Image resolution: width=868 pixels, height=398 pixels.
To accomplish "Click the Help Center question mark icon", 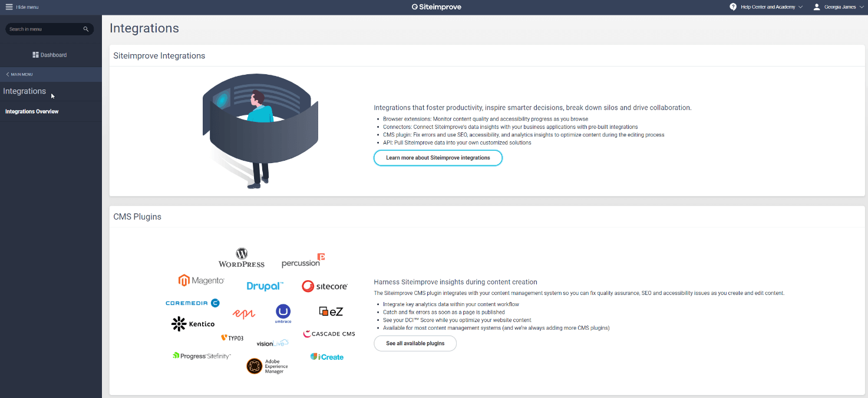I will tap(733, 7).
